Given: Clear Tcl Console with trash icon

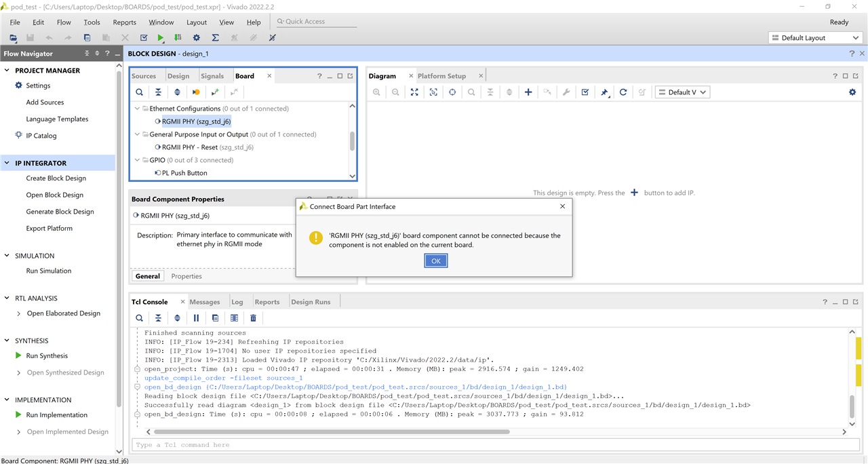Looking at the screenshot, I should (253, 317).
